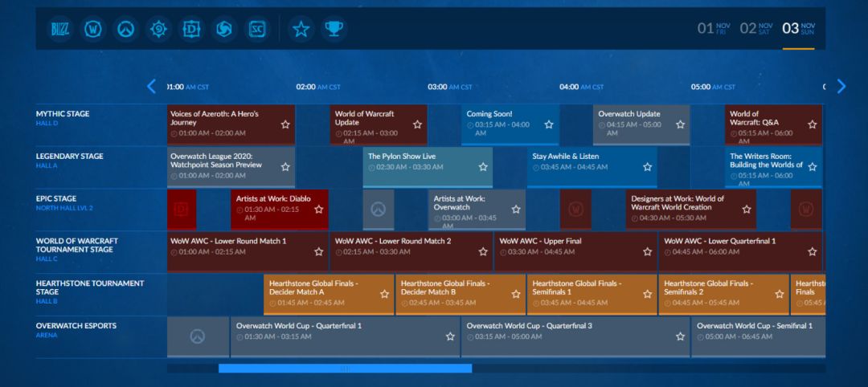This screenshot has height=387, width=868.
Task: Click 03:00 AM CST time header
Action: tap(449, 87)
